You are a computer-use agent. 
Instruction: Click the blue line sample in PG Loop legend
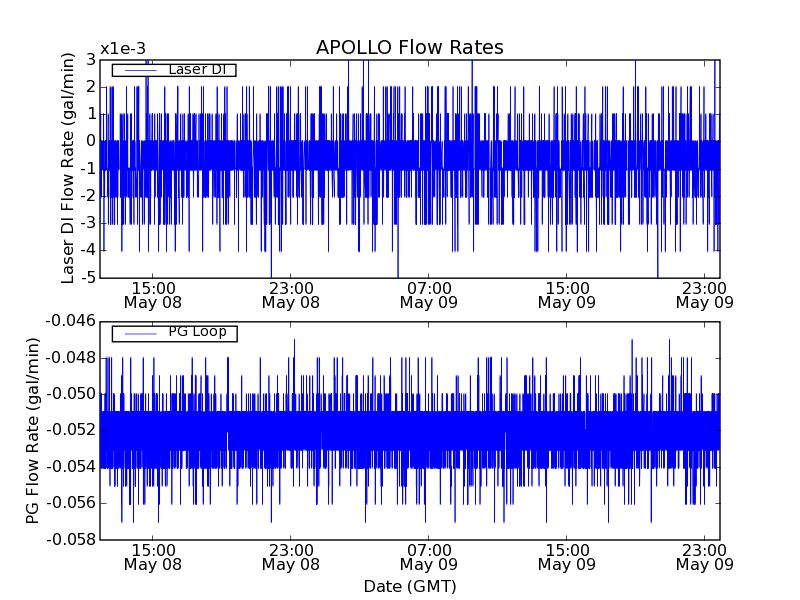coord(140,333)
